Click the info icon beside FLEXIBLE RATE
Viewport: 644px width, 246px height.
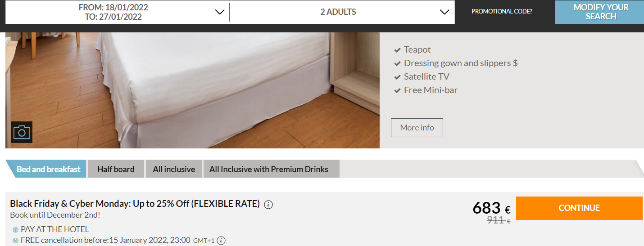tap(268, 205)
